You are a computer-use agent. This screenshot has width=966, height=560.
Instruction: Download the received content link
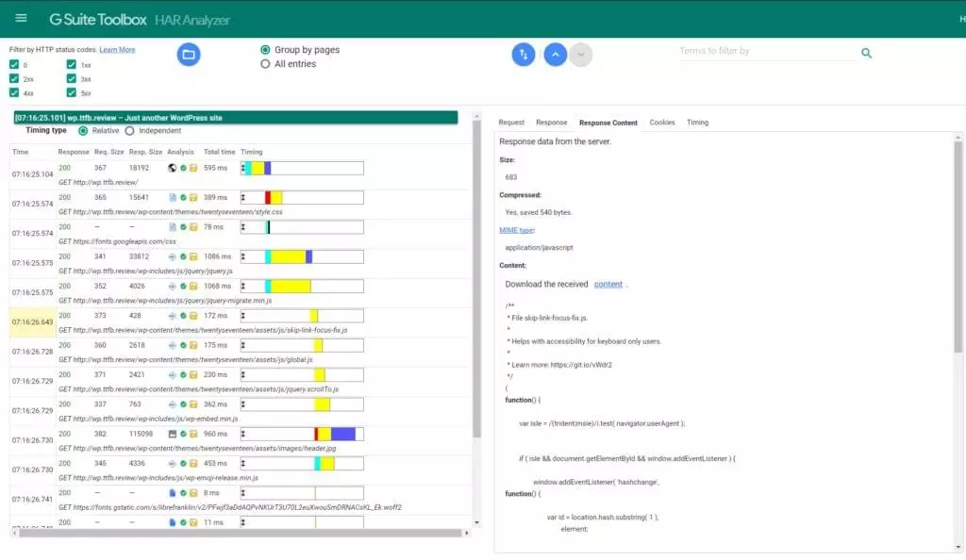[x=608, y=285]
